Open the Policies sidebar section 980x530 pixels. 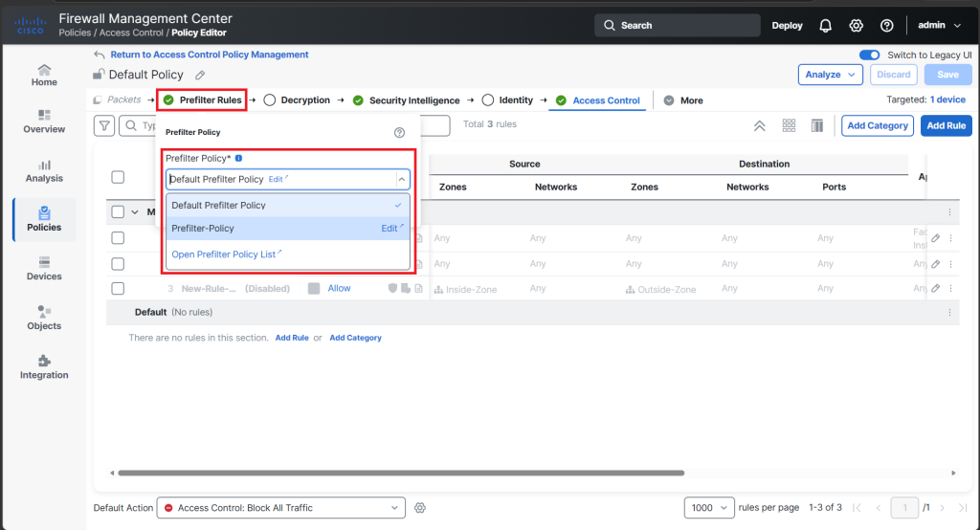click(x=44, y=220)
